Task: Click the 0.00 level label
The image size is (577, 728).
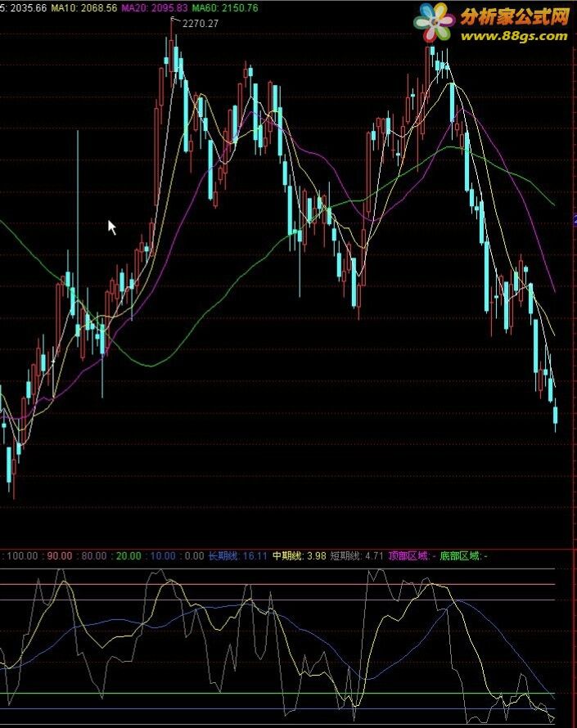Action: point(194,555)
